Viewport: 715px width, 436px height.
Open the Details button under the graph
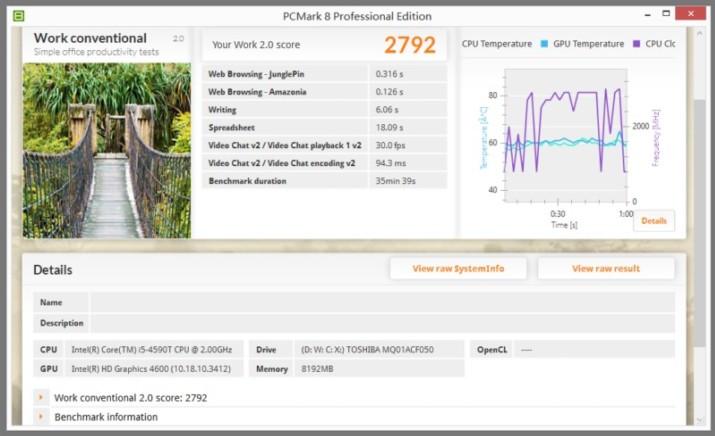pos(654,221)
